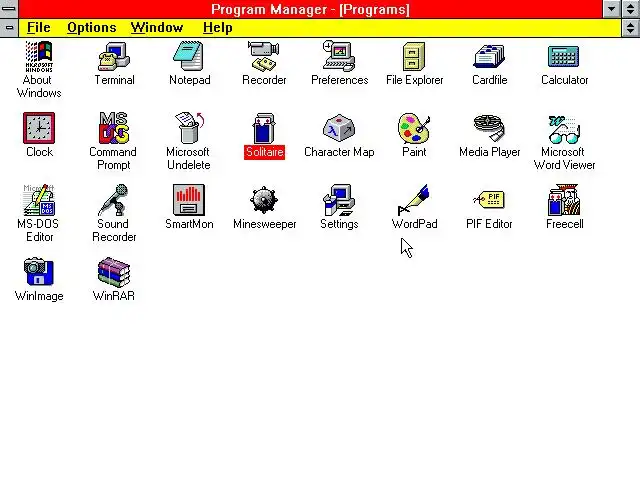Select the Recorder camera icon
640x480 pixels.
point(264,56)
